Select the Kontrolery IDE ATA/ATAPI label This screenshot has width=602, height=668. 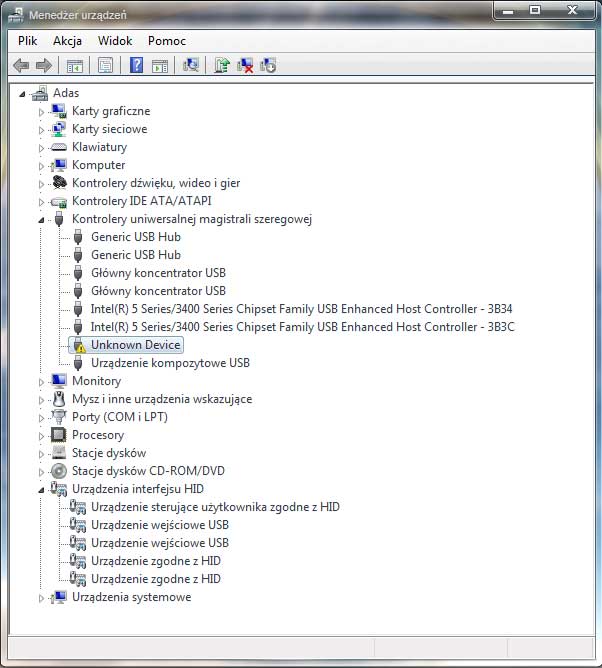(141, 201)
